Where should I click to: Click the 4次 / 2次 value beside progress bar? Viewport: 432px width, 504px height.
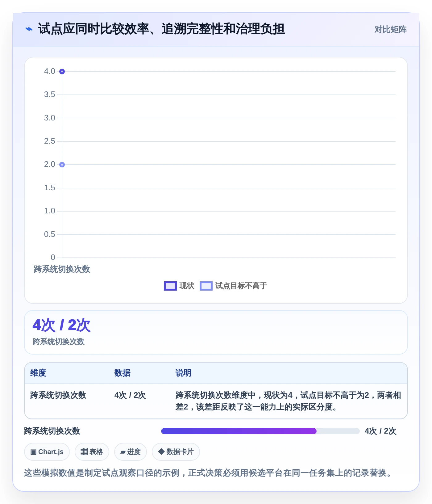click(380, 431)
